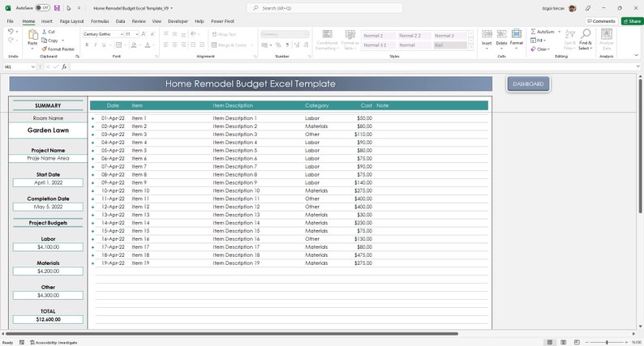Click the Analyze Data icon
Viewport: 644px width, 346px height.
(607, 34)
